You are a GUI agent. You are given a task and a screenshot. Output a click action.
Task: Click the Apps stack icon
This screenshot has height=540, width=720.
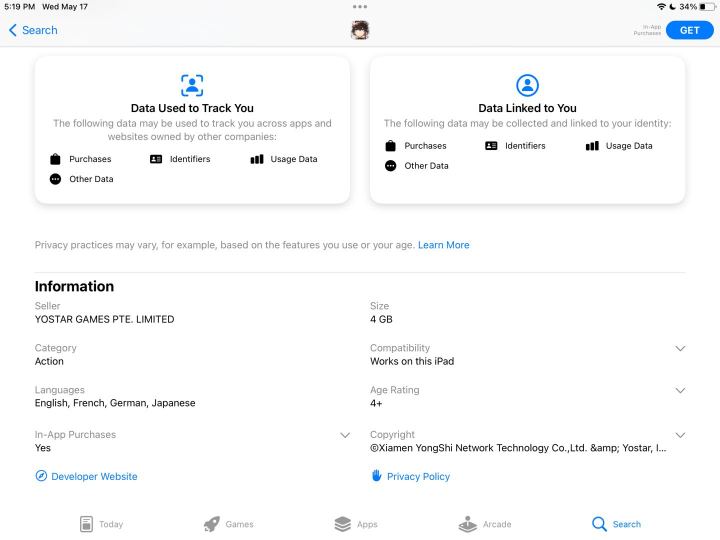coord(343,524)
